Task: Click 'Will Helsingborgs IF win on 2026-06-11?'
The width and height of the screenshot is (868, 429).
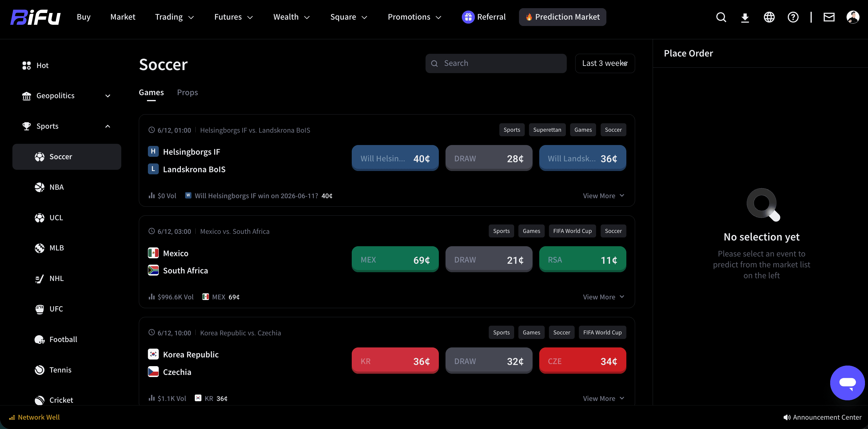Action: [256, 196]
